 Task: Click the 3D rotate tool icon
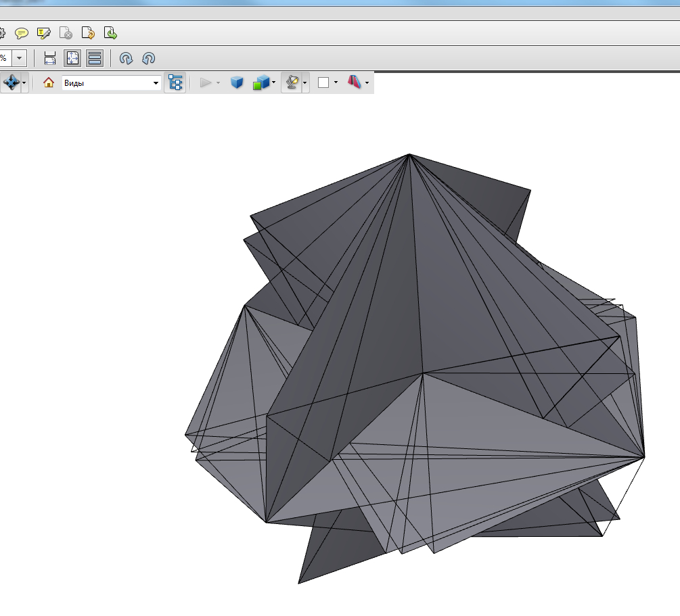(x=12, y=82)
